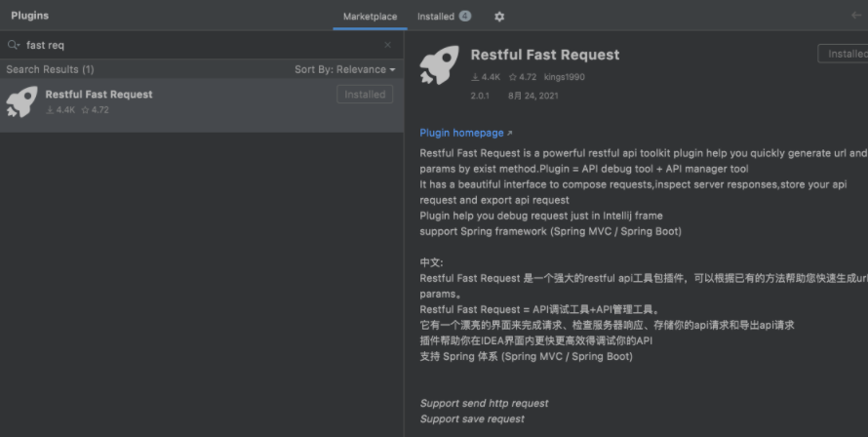The width and height of the screenshot is (868, 437).
Task: Click the Installed tab count badge 4
Action: pos(465,16)
